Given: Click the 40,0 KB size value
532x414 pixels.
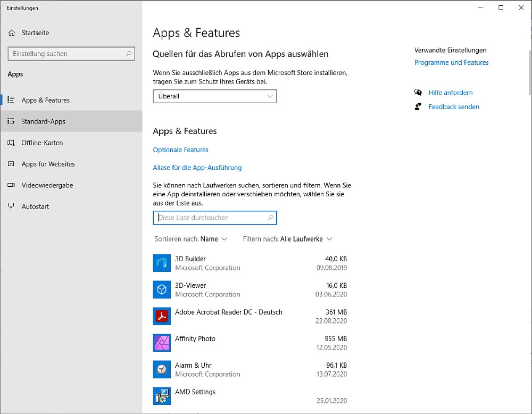Looking at the screenshot, I should tap(336, 259).
